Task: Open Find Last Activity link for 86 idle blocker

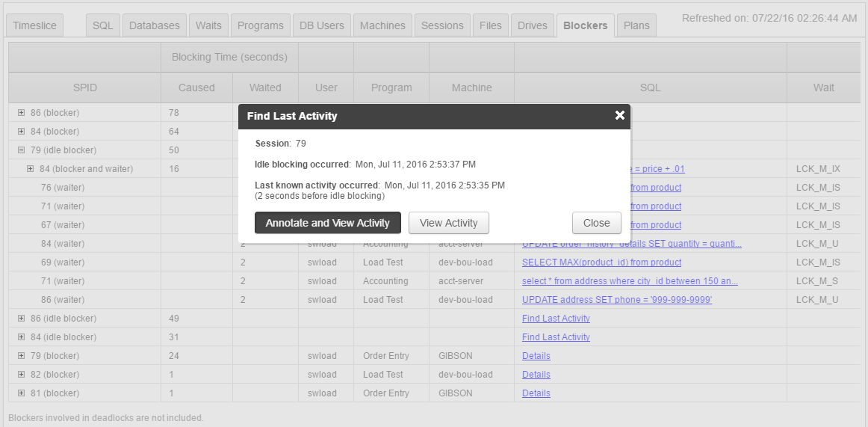Action: tap(556, 319)
